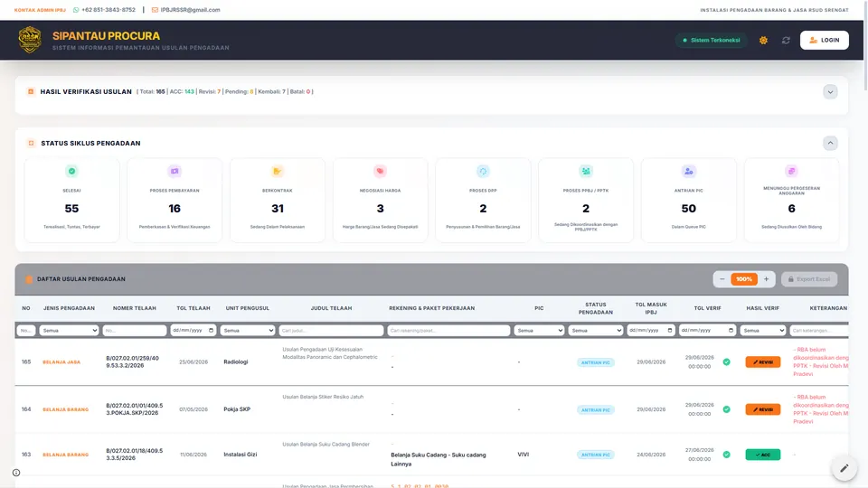Click the REVISI badge in row 165
Viewport: 868px width, 488px height.
(763, 361)
